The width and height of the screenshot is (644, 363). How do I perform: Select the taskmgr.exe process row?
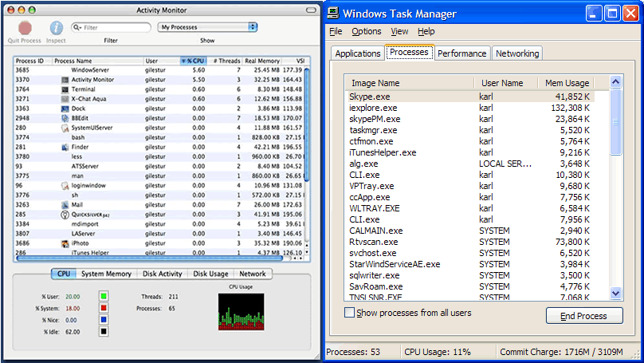(x=470, y=130)
